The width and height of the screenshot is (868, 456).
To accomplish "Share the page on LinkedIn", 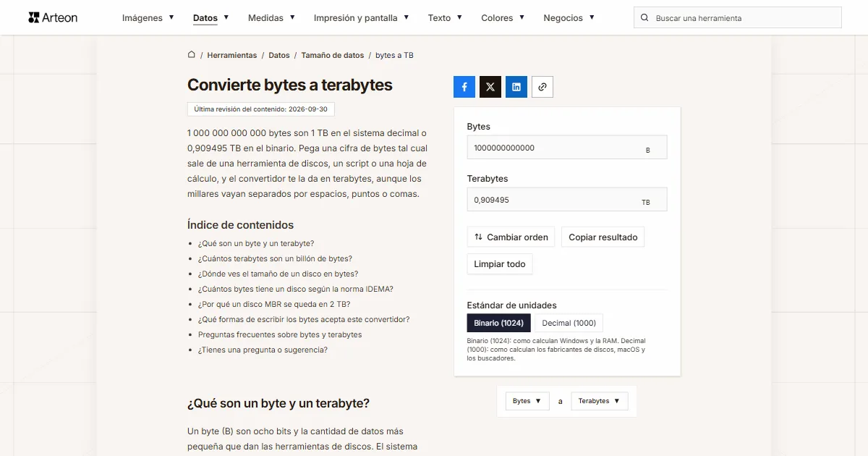I will pos(516,87).
